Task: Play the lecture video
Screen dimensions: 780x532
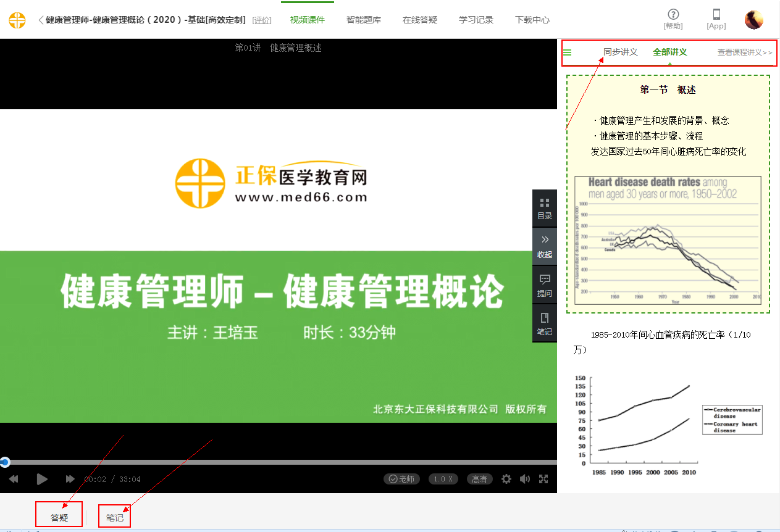Action: click(42, 479)
